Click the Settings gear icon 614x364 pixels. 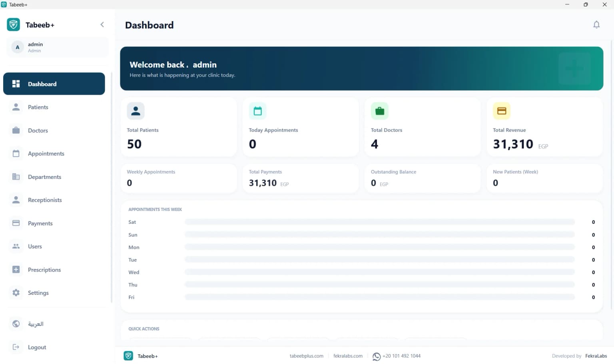point(16,292)
